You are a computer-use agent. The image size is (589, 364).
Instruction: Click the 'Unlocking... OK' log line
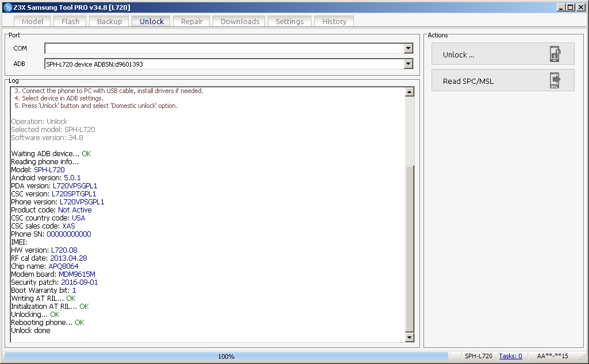pyautogui.click(x=35, y=315)
